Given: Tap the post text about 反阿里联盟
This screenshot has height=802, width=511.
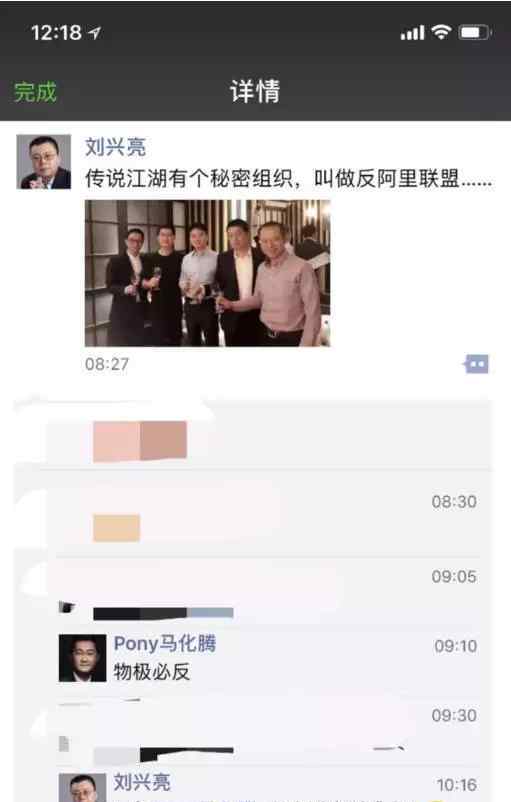Looking at the screenshot, I should pos(288,179).
